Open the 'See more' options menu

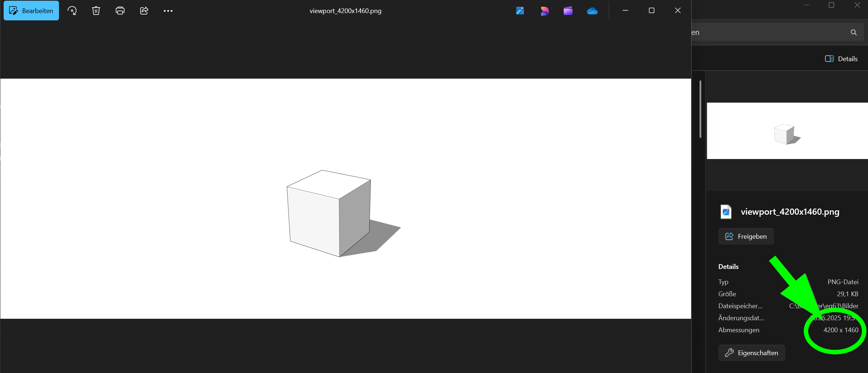pos(168,11)
